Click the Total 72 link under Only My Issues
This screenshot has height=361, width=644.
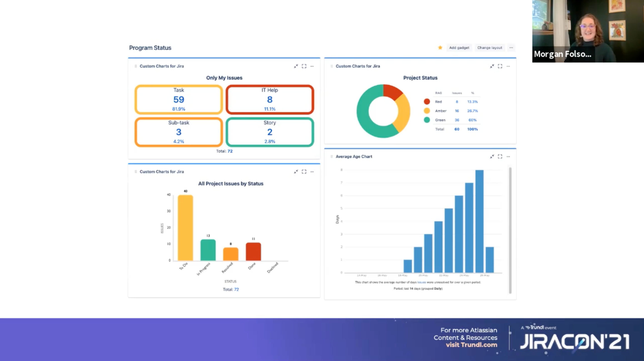[230, 151]
